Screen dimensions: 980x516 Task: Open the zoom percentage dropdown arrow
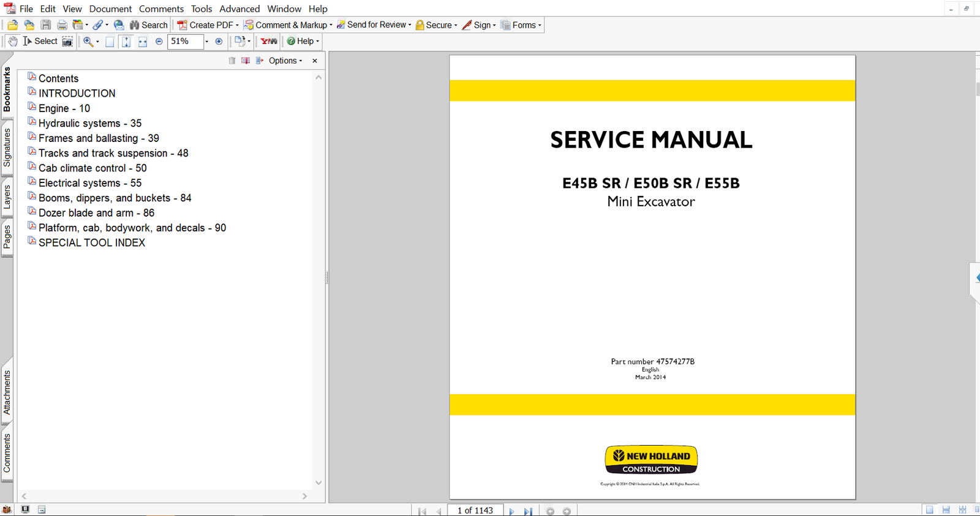pyautogui.click(x=206, y=42)
